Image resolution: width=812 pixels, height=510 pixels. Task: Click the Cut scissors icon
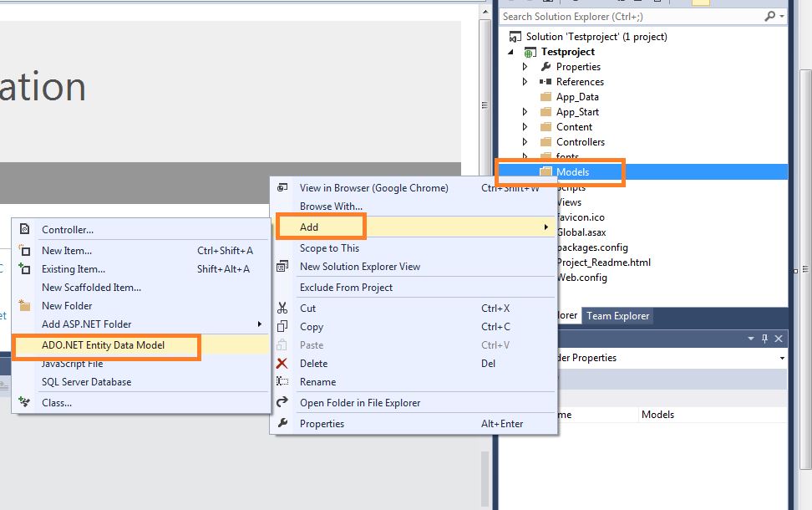point(282,308)
